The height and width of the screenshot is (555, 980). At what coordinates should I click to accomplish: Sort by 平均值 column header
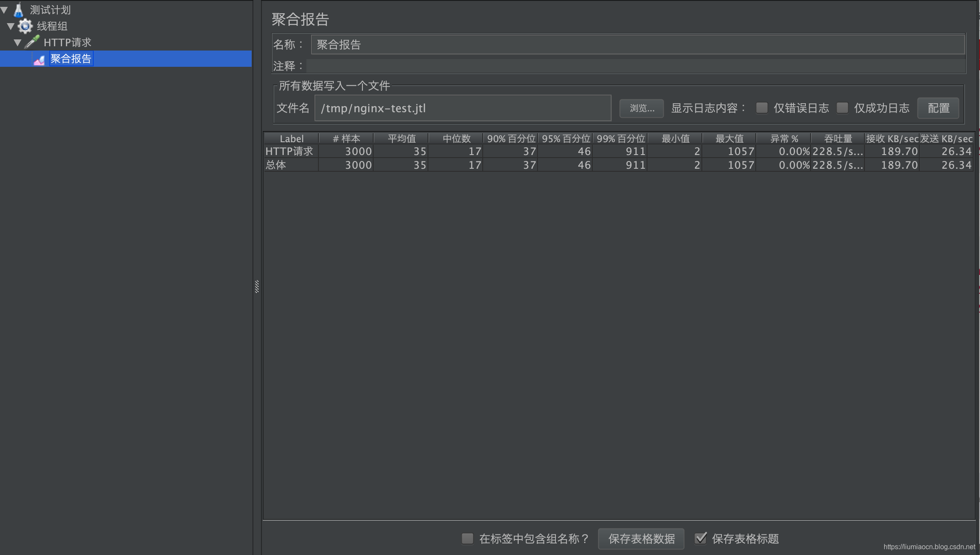click(401, 138)
